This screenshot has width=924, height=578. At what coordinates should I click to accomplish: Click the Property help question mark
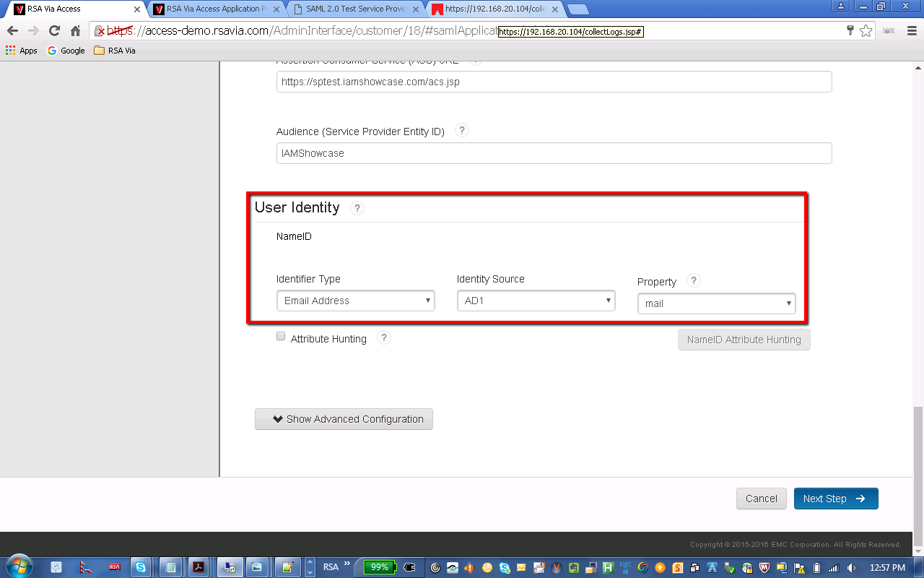coord(694,281)
